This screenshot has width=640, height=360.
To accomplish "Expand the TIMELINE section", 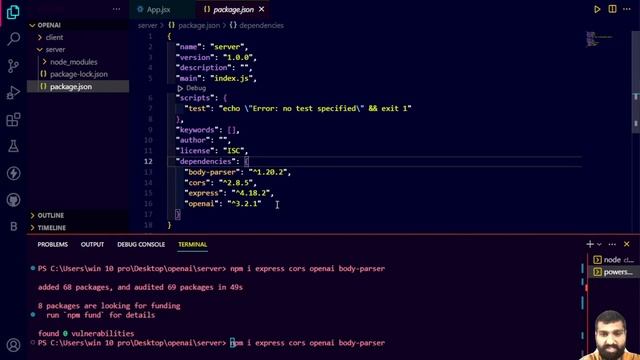I will [x=51, y=227].
